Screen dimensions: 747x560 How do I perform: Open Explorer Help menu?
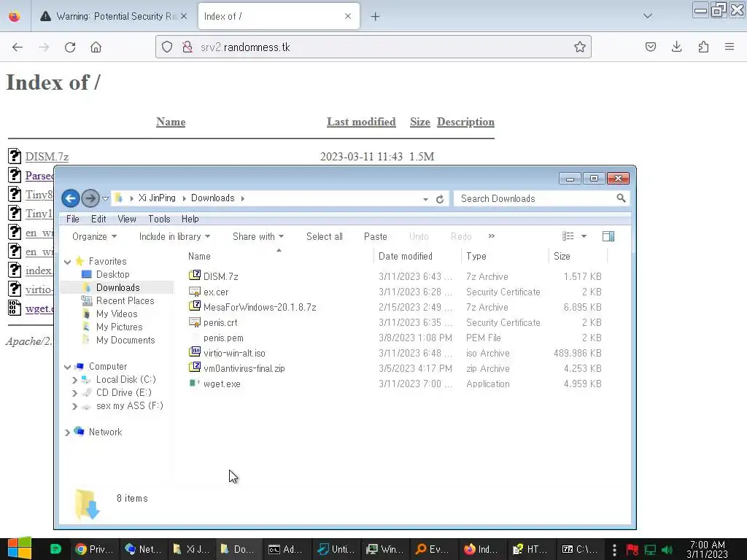point(190,219)
